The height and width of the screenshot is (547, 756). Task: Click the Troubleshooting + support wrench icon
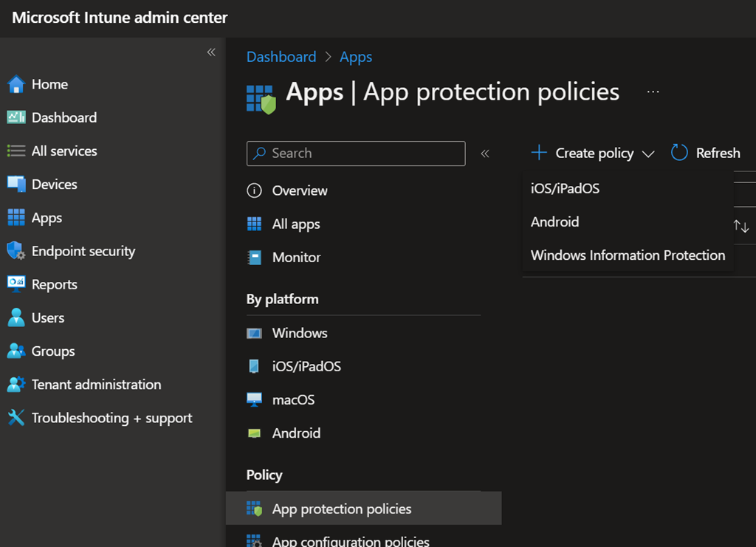tap(16, 418)
